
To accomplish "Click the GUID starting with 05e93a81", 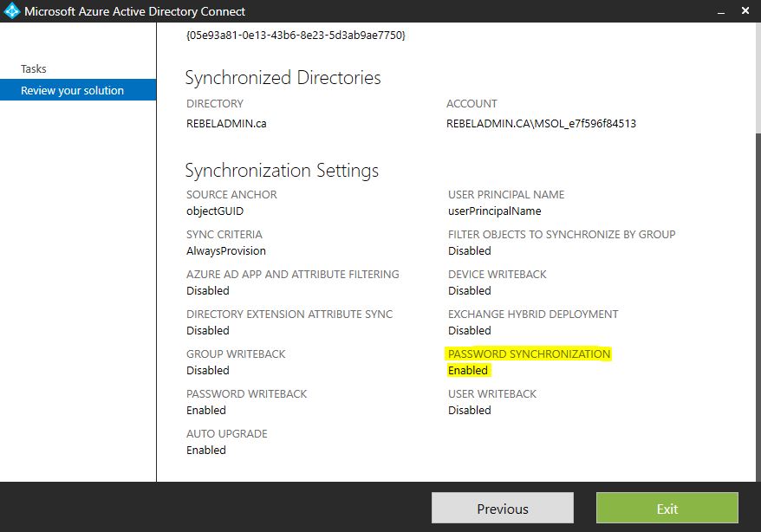I will point(296,36).
